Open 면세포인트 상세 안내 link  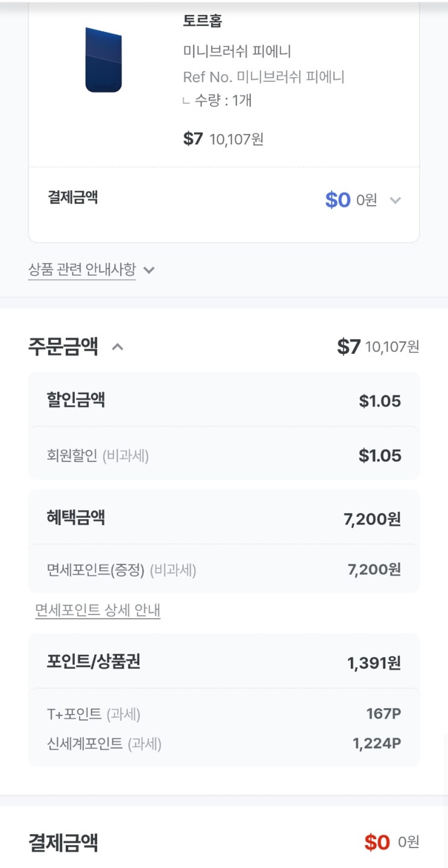(x=98, y=611)
